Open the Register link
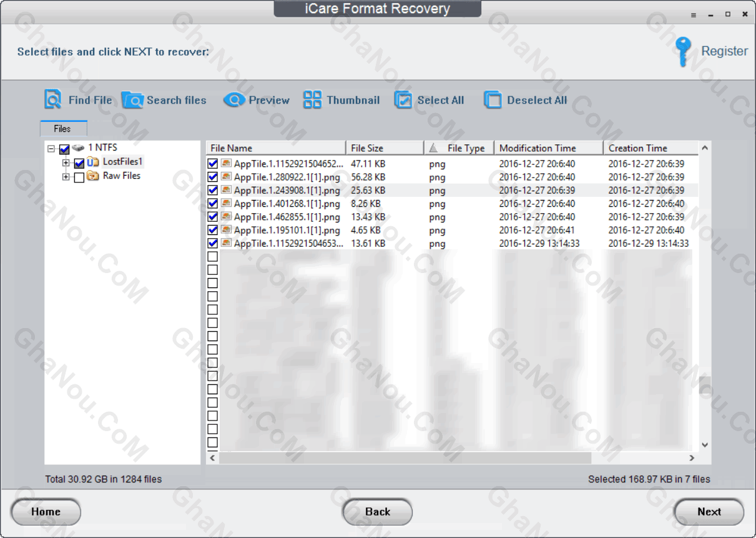 724,51
